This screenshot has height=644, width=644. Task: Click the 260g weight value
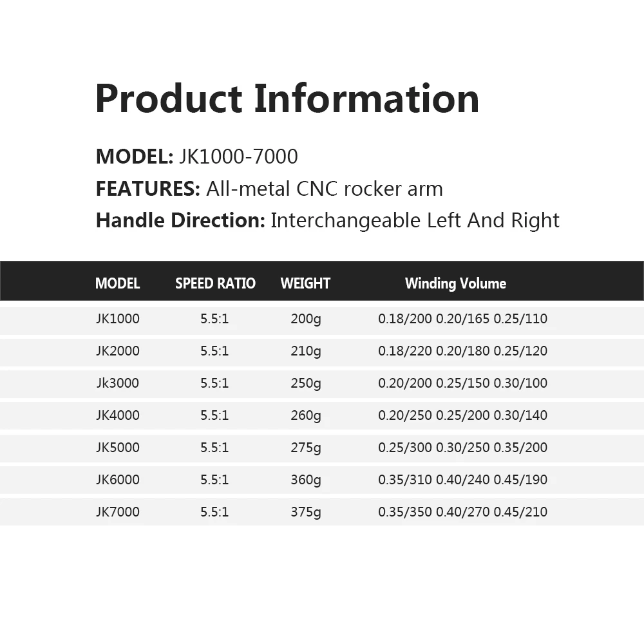tap(306, 415)
